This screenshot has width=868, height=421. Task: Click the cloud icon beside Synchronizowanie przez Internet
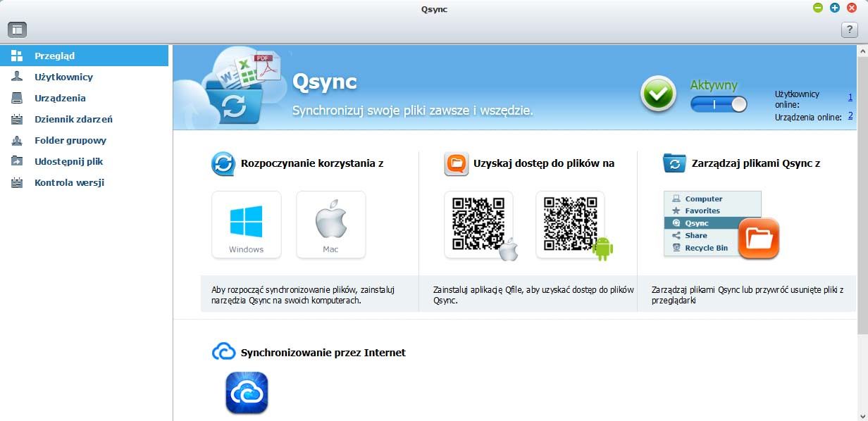tap(223, 352)
